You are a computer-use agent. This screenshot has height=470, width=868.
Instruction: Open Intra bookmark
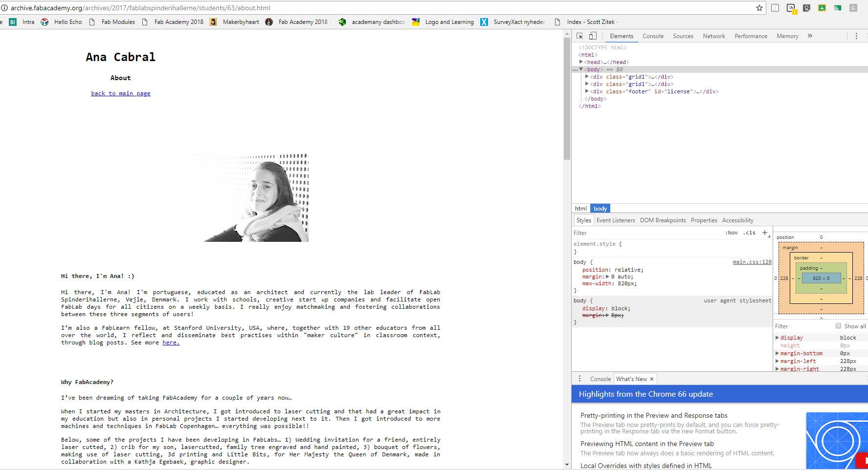tap(22, 22)
